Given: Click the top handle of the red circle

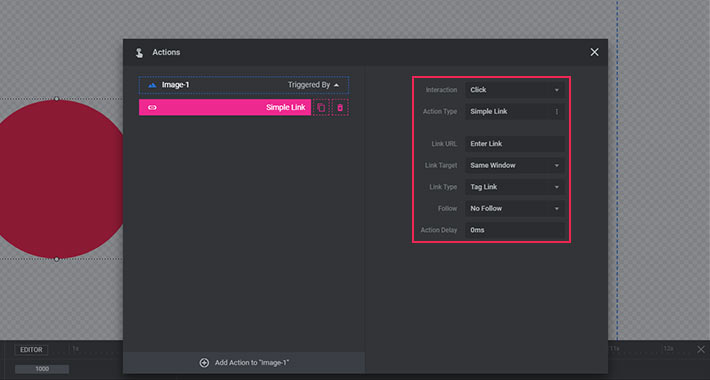Looking at the screenshot, I should 57,99.
